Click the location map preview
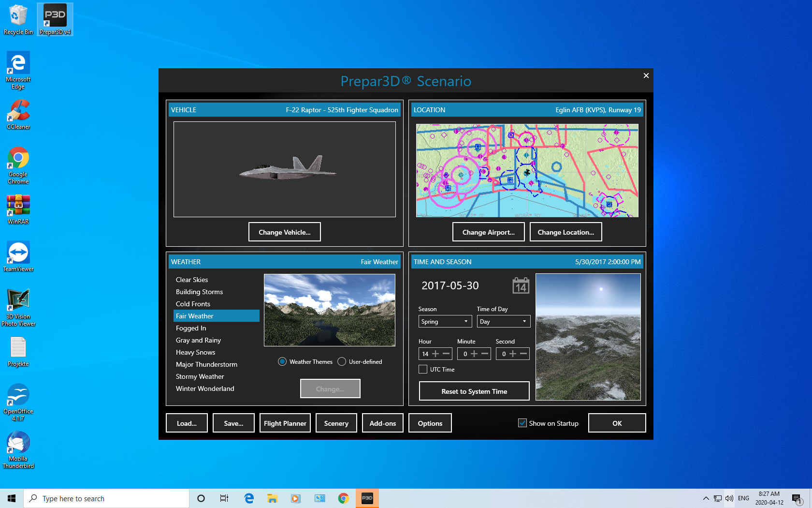This screenshot has width=812, height=508. [527, 170]
